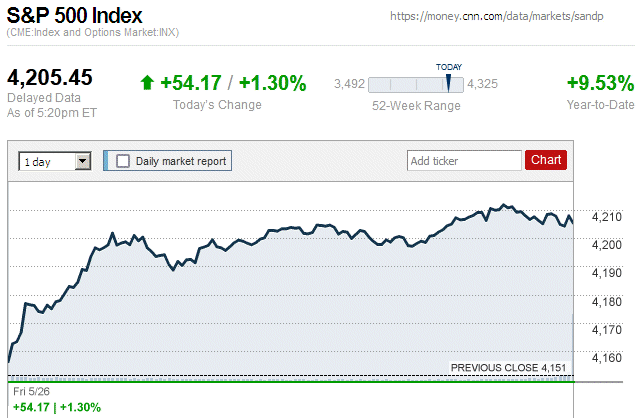Click the Fri 5/26 date label
Image resolution: width=640 pixels, height=420 pixels.
[x=31, y=391]
